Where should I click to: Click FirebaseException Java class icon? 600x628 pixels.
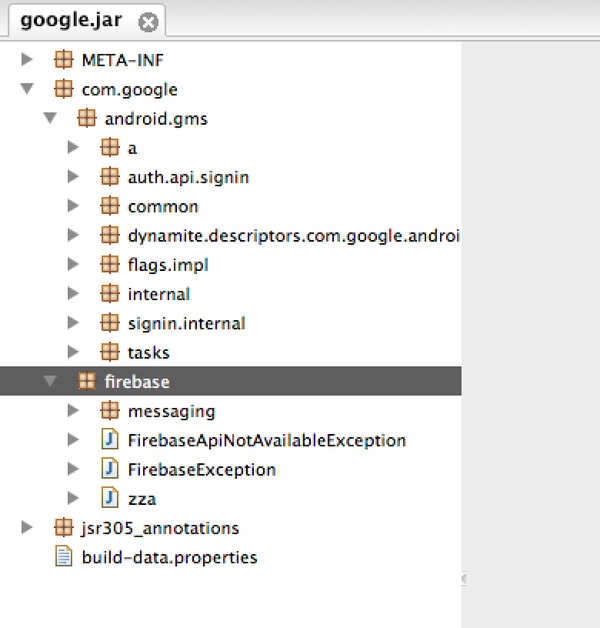coord(110,469)
